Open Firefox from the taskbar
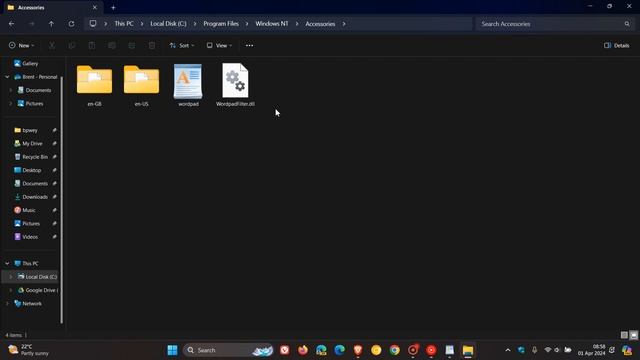640x360 pixels. click(303, 350)
